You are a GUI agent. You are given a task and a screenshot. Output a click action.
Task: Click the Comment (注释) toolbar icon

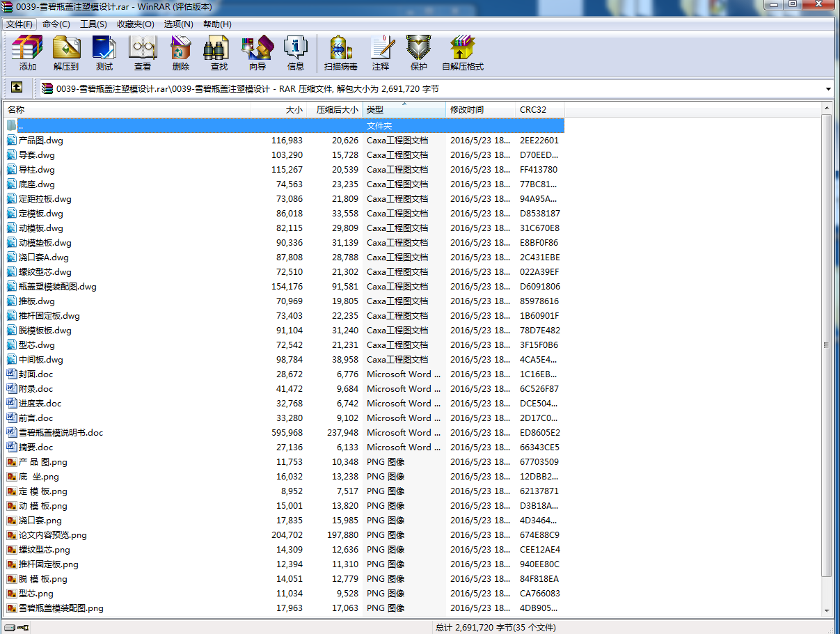(x=381, y=53)
